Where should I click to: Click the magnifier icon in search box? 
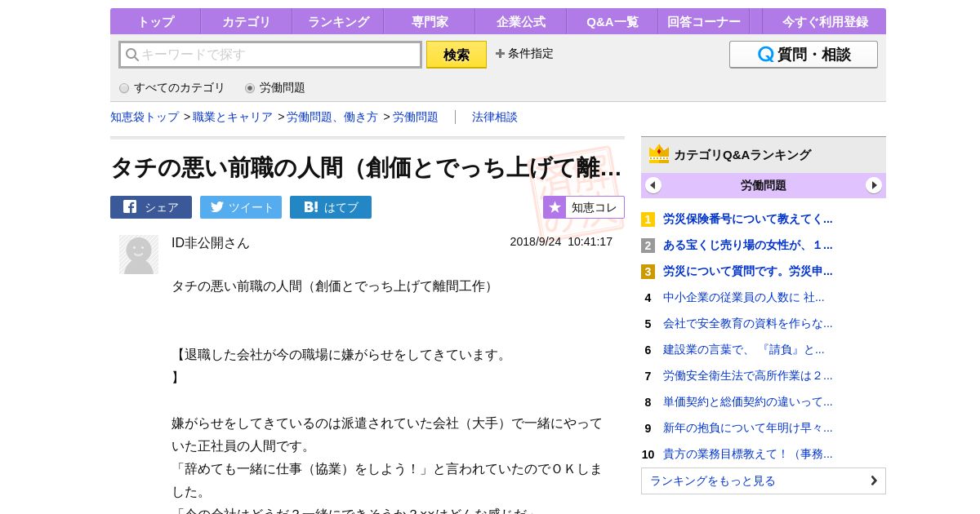[x=131, y=55]
